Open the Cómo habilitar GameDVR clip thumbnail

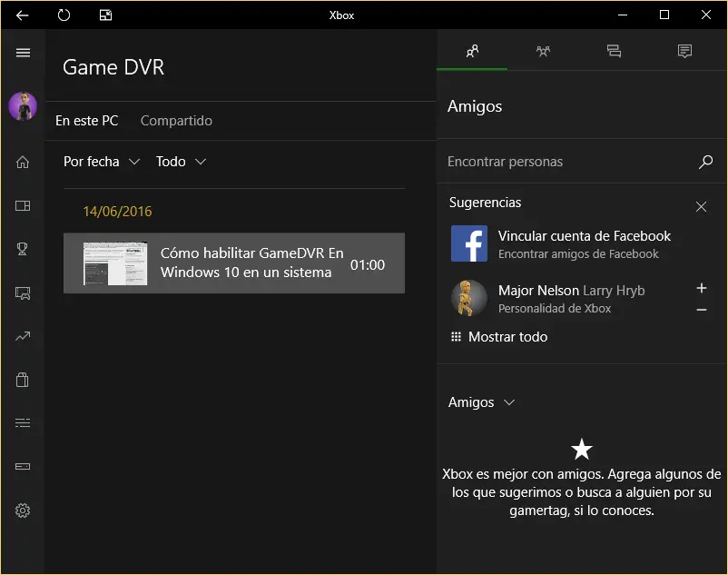(115, 263)
